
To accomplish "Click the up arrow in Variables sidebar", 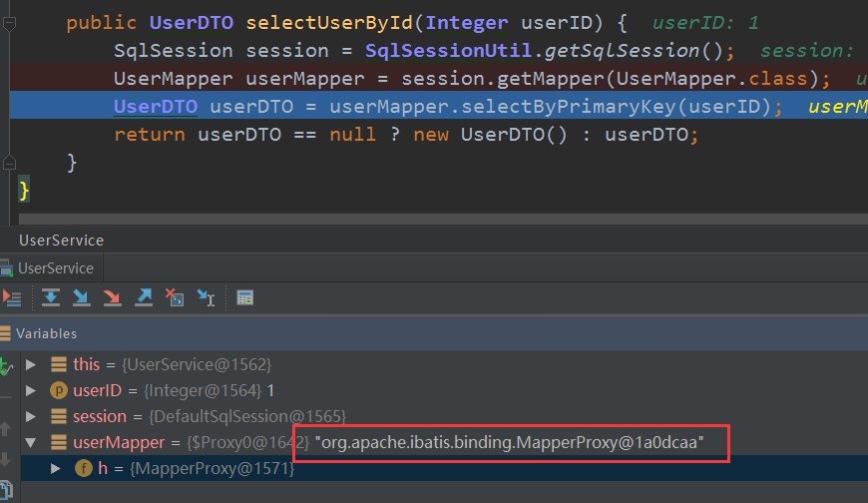I will [6, 429].
